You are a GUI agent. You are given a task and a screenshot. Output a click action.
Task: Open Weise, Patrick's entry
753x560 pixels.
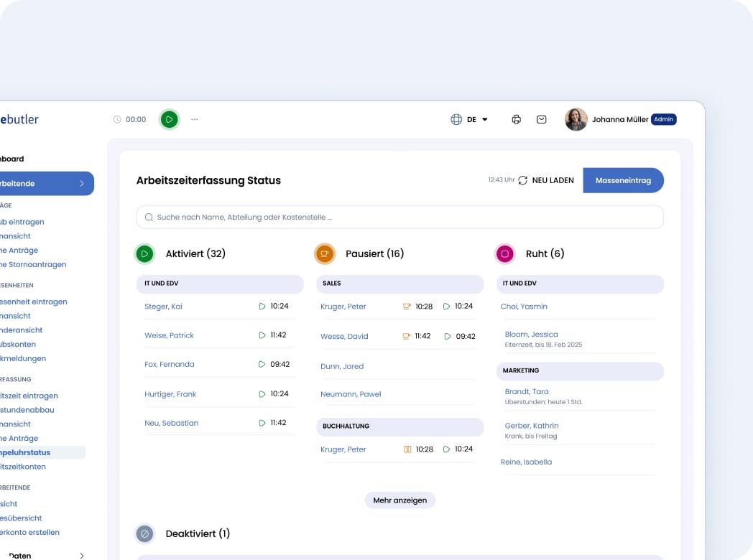tap(169, 335)
